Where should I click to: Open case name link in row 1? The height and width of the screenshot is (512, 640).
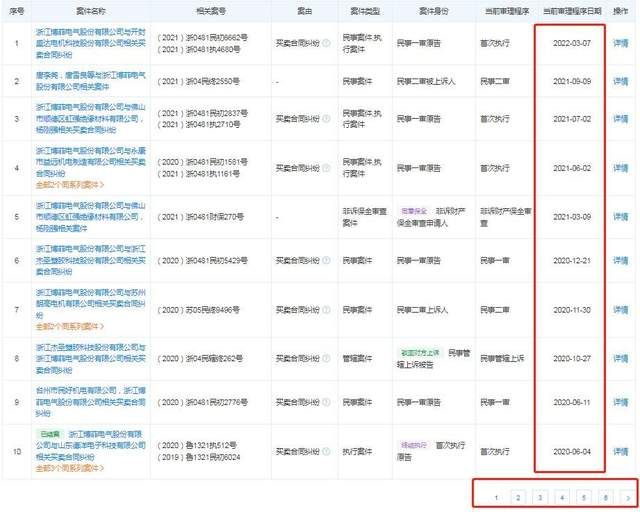coord(91,43)
